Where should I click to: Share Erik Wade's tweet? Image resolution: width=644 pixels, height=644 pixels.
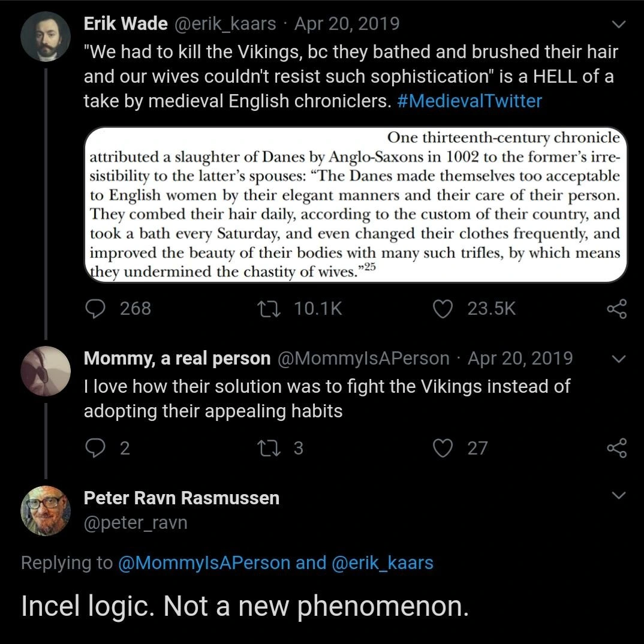[x=616, y=308]
